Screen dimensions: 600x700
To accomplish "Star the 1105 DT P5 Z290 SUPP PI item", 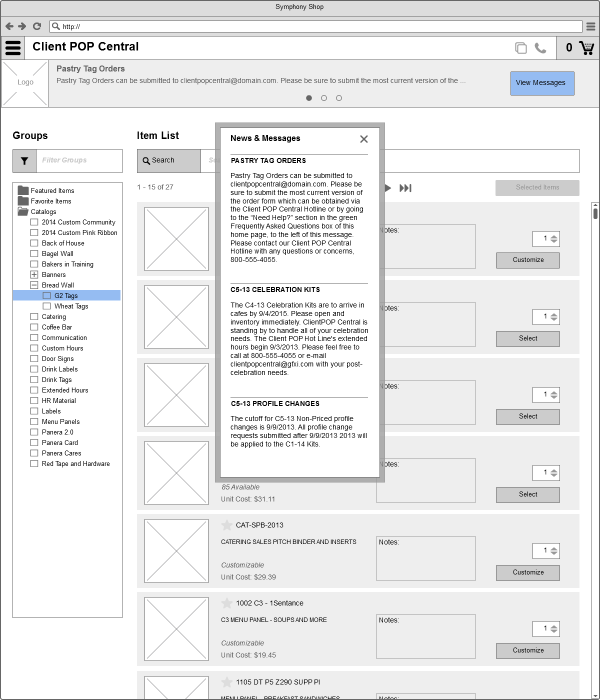I will point(226,682).
